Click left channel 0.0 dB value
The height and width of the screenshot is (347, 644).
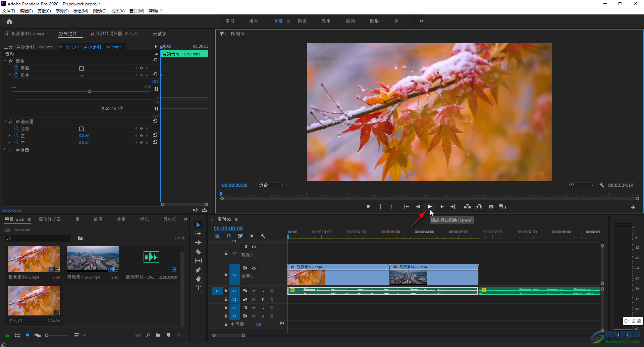pyautogui.click(x=84, y=136)
